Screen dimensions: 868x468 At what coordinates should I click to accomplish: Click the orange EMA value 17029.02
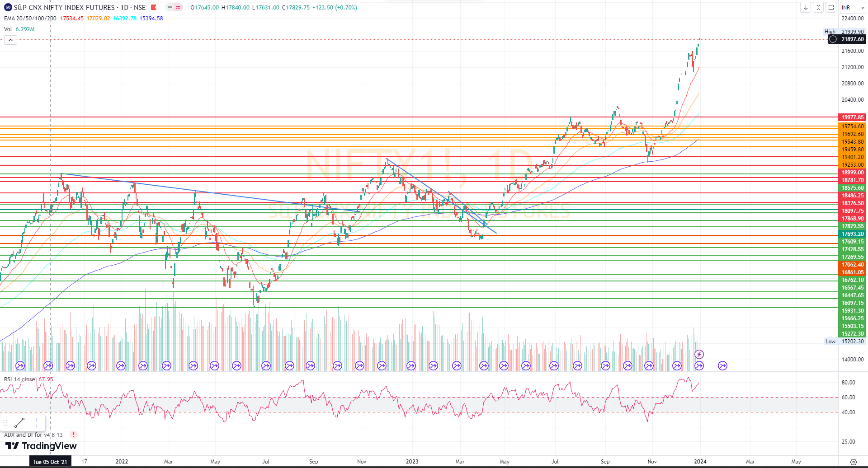[98, 18]
